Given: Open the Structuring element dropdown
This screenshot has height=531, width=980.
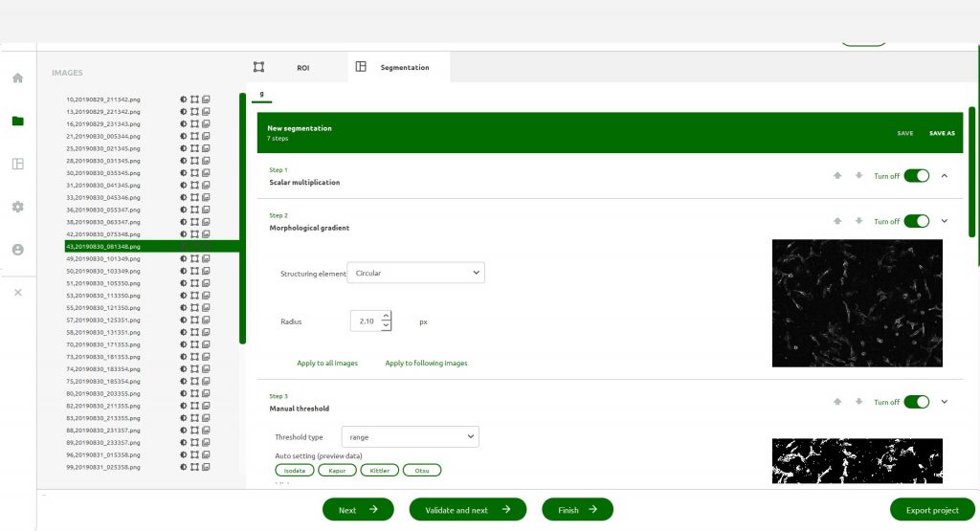Looking at the screenshot, I should (x=415, y=273).
